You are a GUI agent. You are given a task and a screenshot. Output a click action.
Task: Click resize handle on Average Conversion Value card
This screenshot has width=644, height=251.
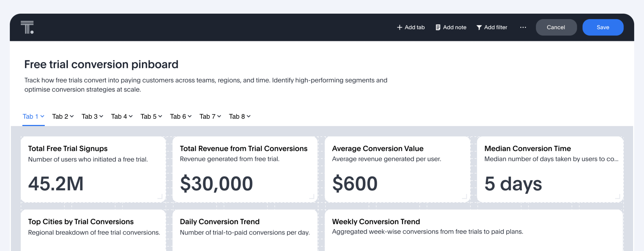click(x=464, y=196)
